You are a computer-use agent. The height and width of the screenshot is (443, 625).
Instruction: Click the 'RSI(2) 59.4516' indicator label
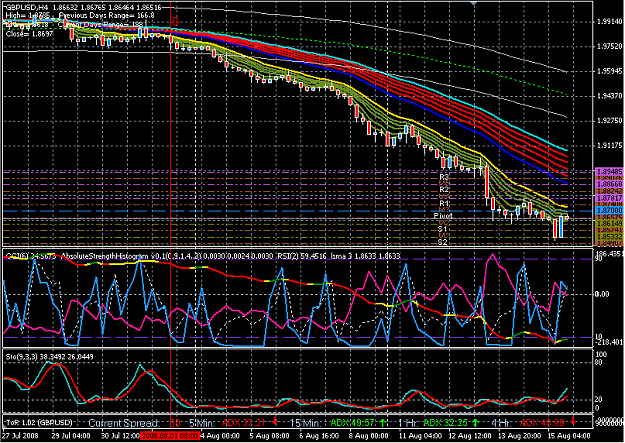(x=301, y=256)
